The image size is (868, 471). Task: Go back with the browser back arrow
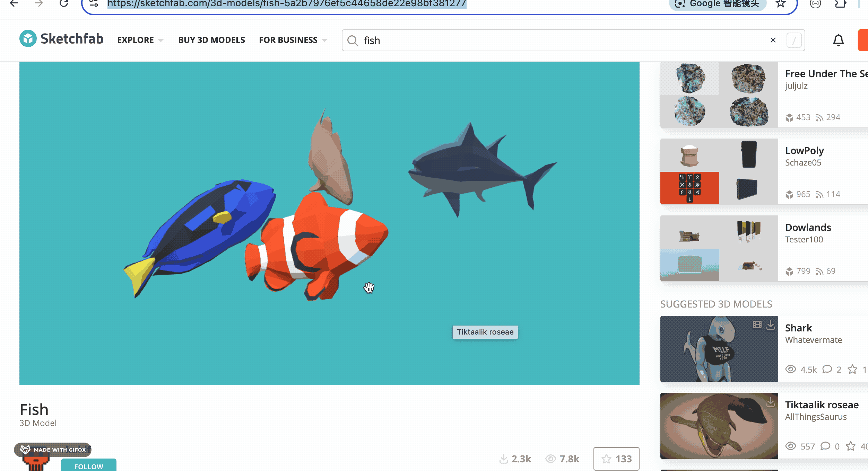click(x=14, y=3)
